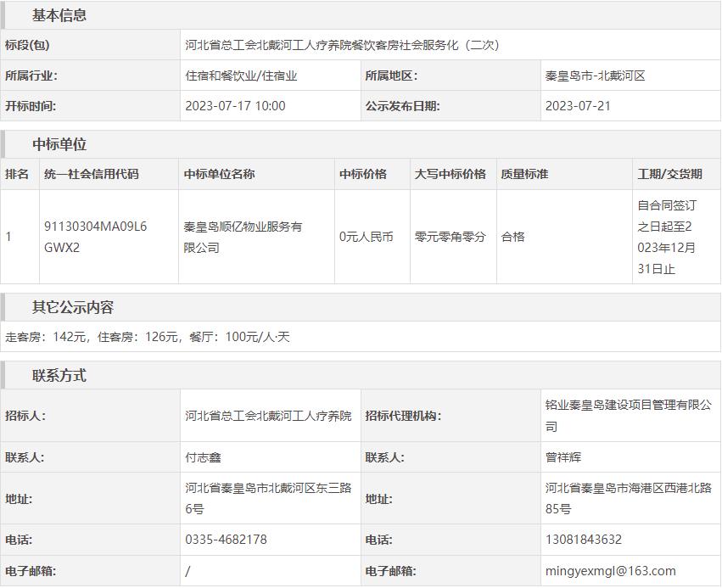This screenshot has height=588, width=722.
Task: Click the tenderer 联系人 label
Action: click(25, 457)
